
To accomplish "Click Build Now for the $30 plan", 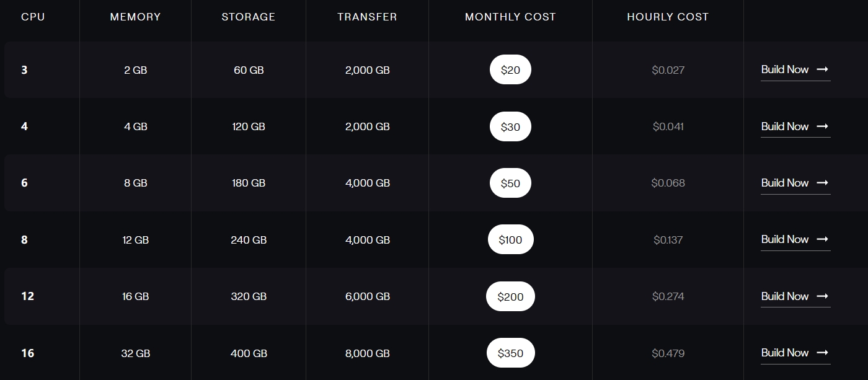I will [785, 126].
